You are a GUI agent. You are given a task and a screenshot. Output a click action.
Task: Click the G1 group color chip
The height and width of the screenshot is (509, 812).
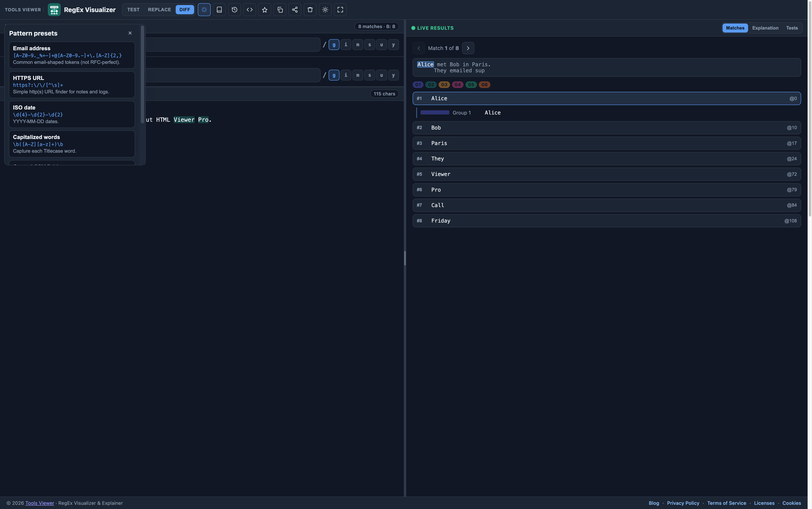tap(418, 85)
